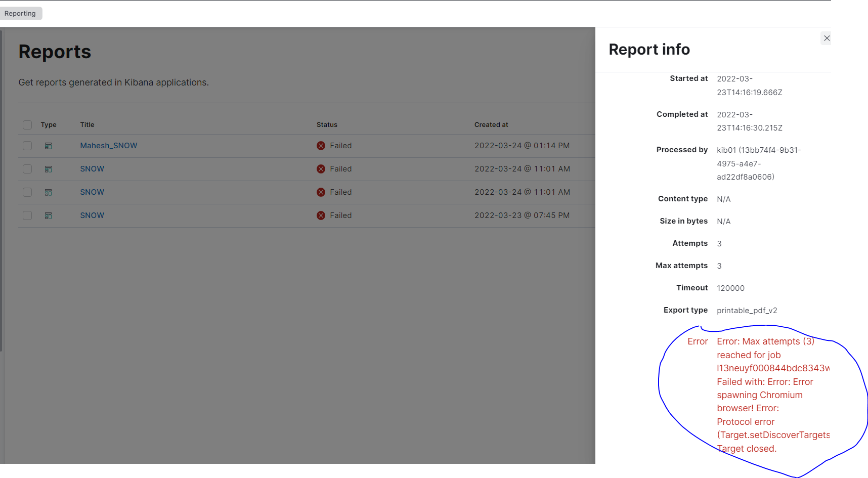Click the failed status icon for the 07:45 PM report
Viewport: 868px width, 478px height.
pyautogui.click(x=321, y=215)
